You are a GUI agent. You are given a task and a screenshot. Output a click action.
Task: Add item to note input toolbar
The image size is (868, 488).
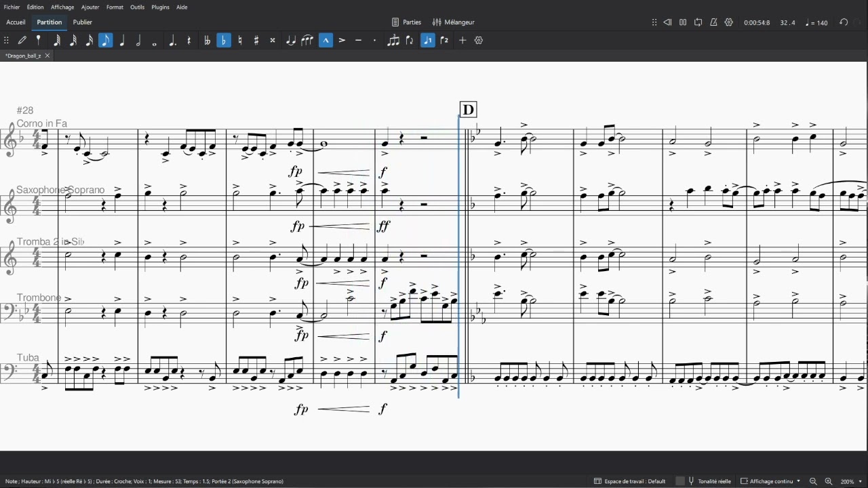pos(462,41)
